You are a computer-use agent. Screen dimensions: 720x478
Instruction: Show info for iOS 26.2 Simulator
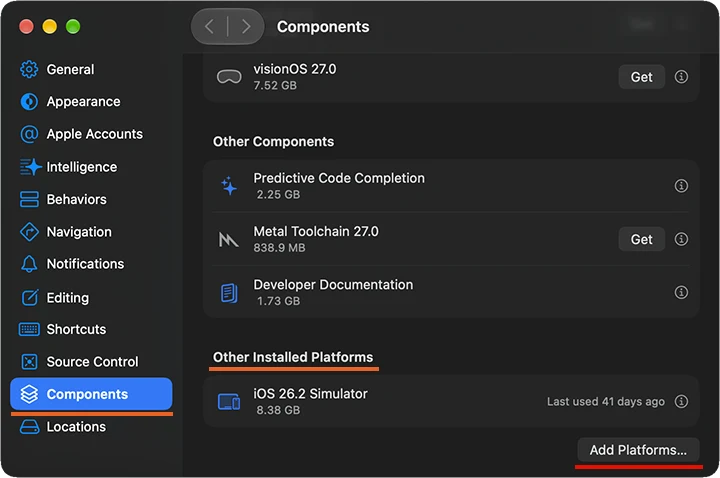coord(681,401)
